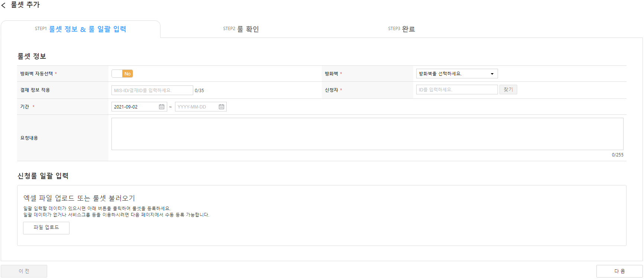
Task: Click the 파일 업로드 button
Action: coord(46,228)
